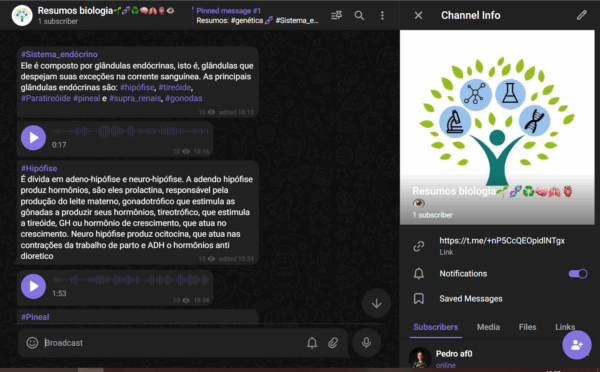This screenshot has width=600, height=372.
Task: Open the #tireóide hashtag link
Action: [175, 87]
